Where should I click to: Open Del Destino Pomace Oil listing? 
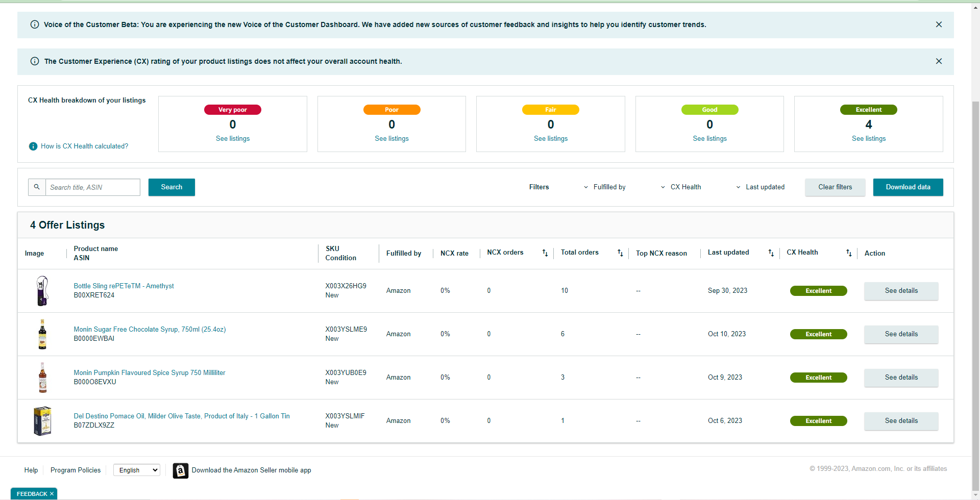click(x=182, y=416)
